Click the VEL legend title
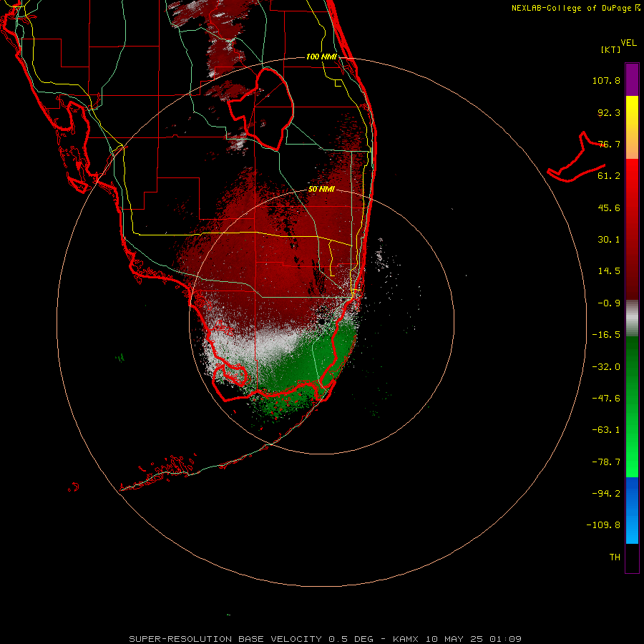Screen dimensions: 644x644 [x=628, y=43]
